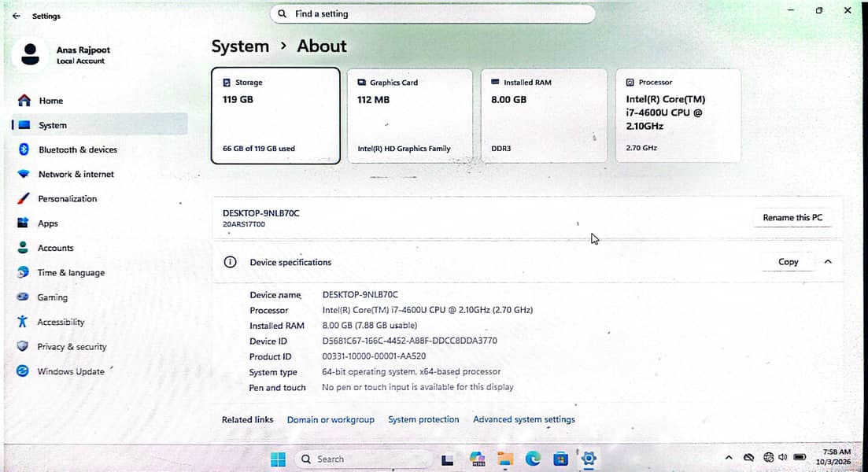The image size is (868, 472).
Task: Show hidden system tray icons
Action: click(x=729, y=458)
